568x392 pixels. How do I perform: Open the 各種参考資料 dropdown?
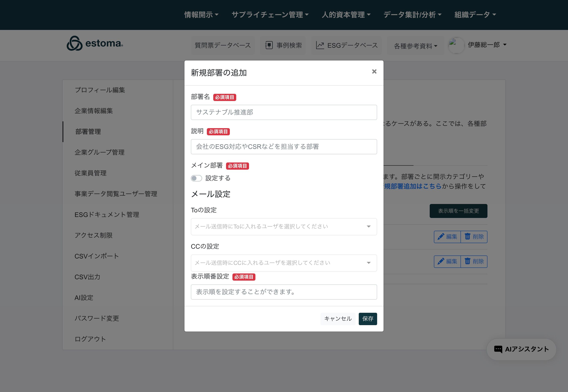point(415,46)
